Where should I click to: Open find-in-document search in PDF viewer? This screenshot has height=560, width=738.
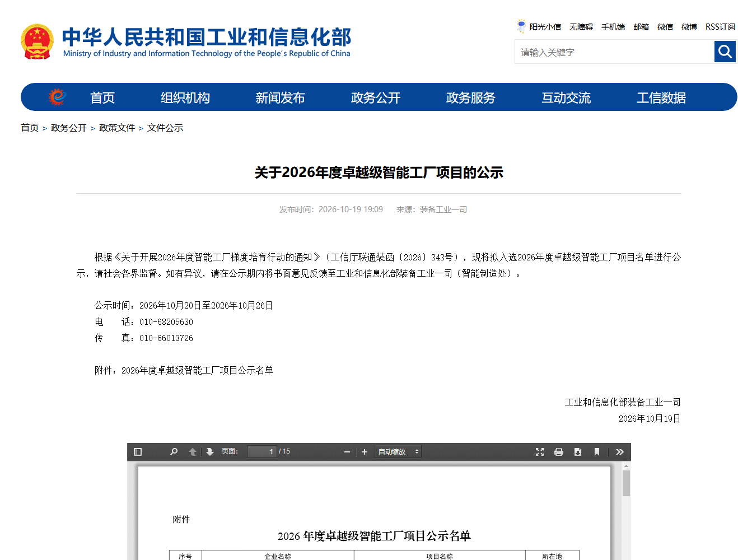click(174, 452)
